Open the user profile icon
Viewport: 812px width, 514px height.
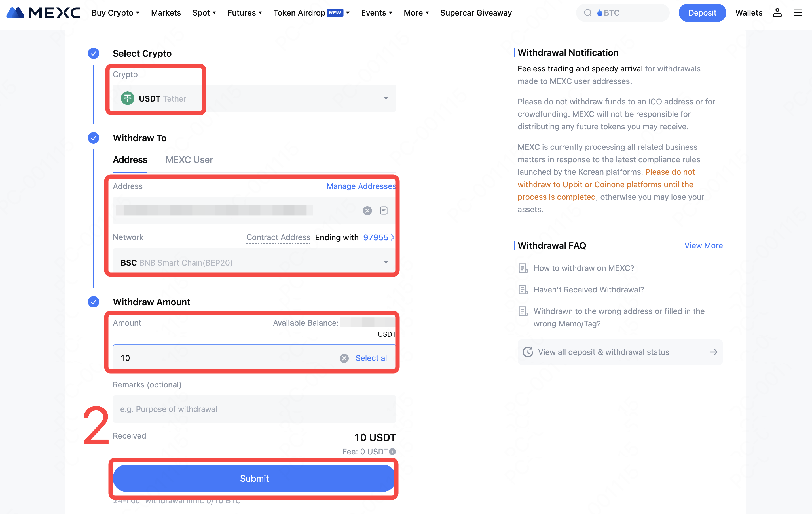pos(777,13)
